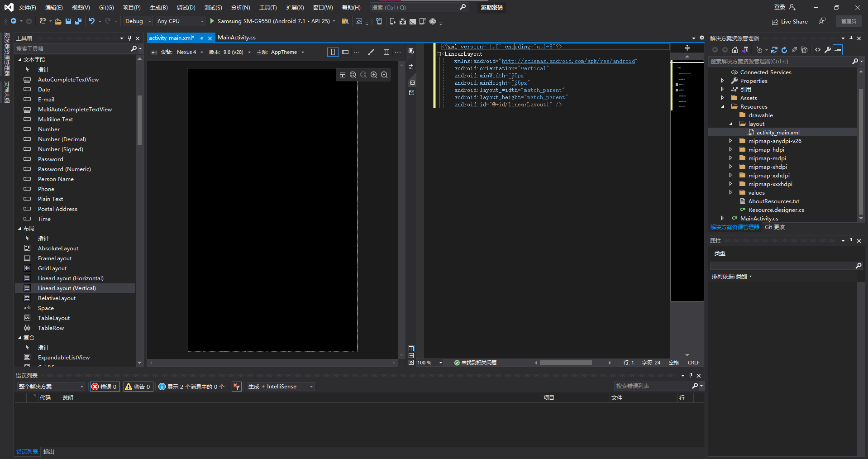Click the Solution Explorer home icon
The image size is (868, 459).
coord(735,50)
